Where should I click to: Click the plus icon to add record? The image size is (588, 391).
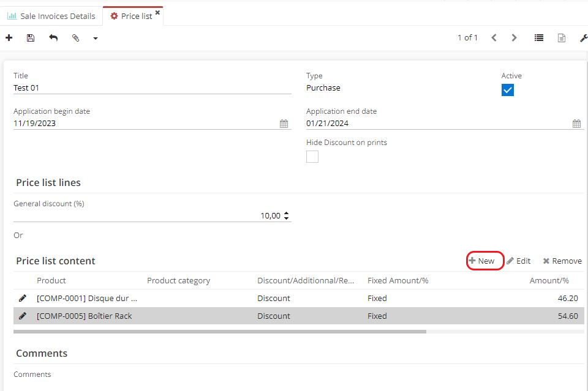coord(9,38)
